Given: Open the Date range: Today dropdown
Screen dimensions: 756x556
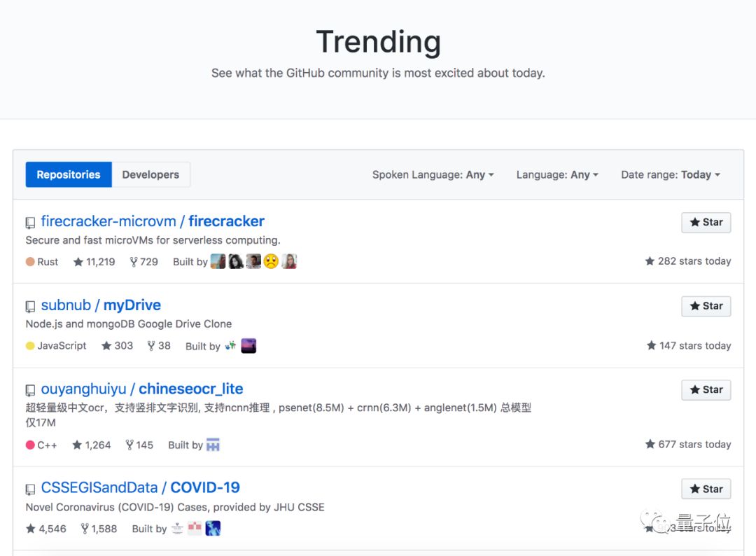Looking at the screenshot, I should 671,174.
